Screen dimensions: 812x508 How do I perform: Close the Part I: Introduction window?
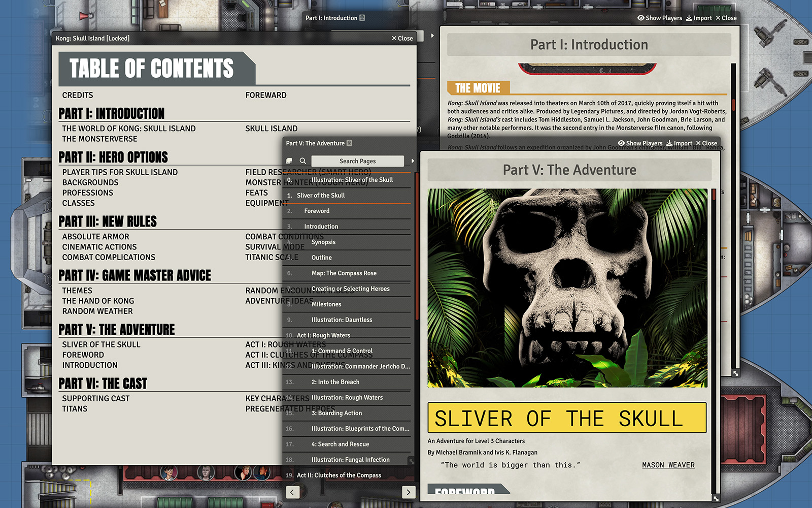726,18
